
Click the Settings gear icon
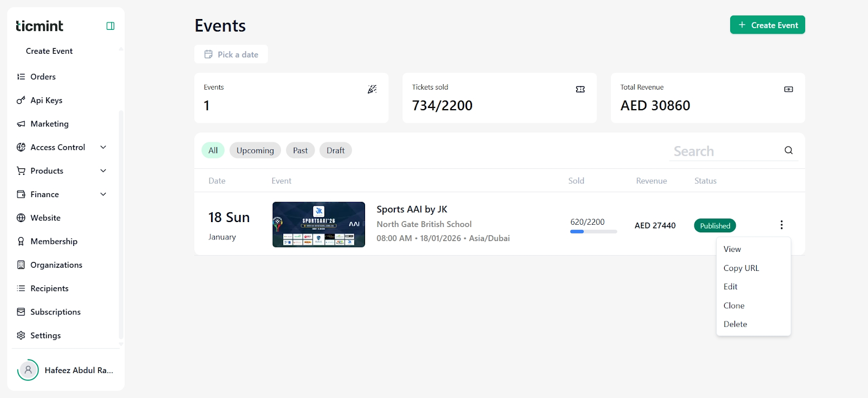(21, 336)
